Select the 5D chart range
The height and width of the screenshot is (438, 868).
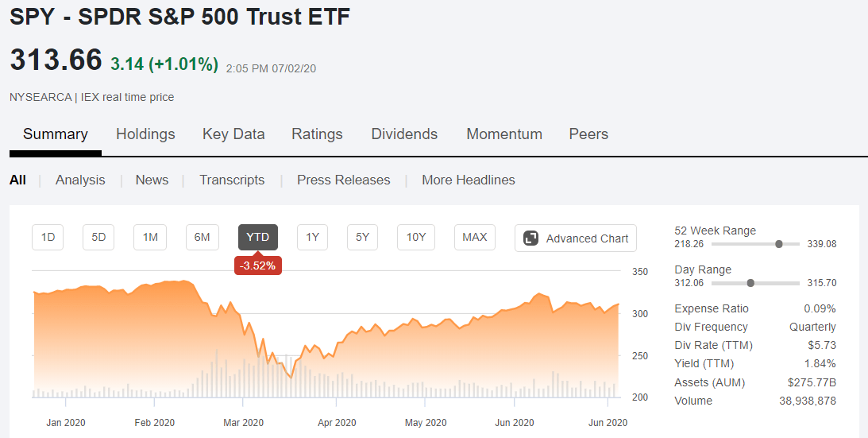click(x=98, y=238)
